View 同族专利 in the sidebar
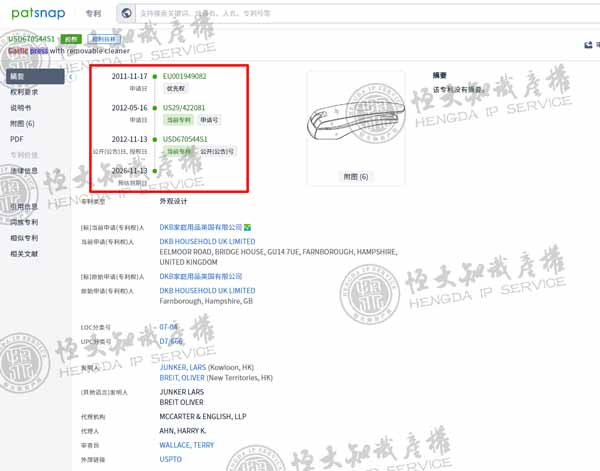600x471 pixels. pyautogui.click(x=24, y=222)
